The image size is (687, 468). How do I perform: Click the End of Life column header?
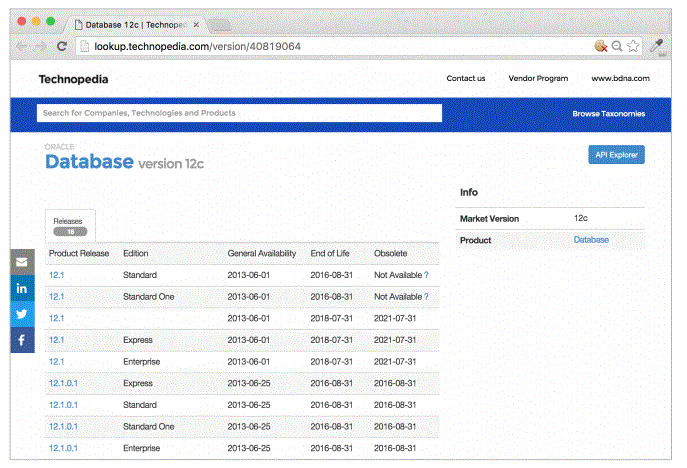[x=330, y=253]
